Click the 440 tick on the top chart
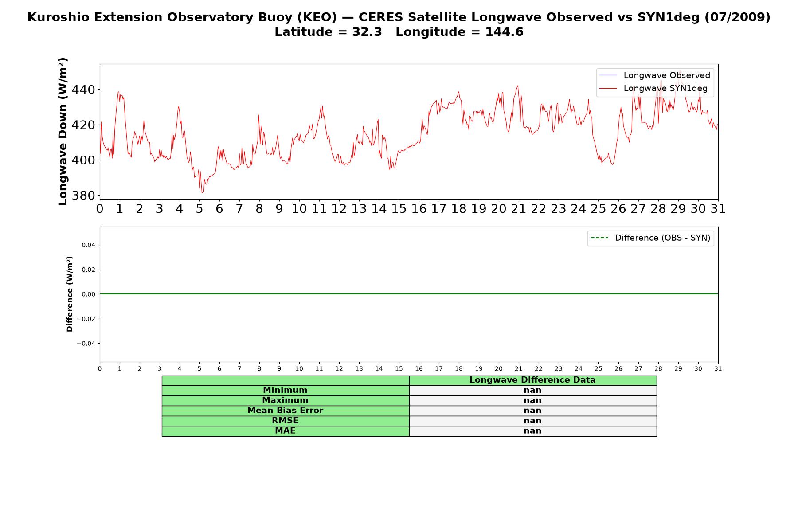This screenshot has height=532, width=798. (x=83, y=90)
